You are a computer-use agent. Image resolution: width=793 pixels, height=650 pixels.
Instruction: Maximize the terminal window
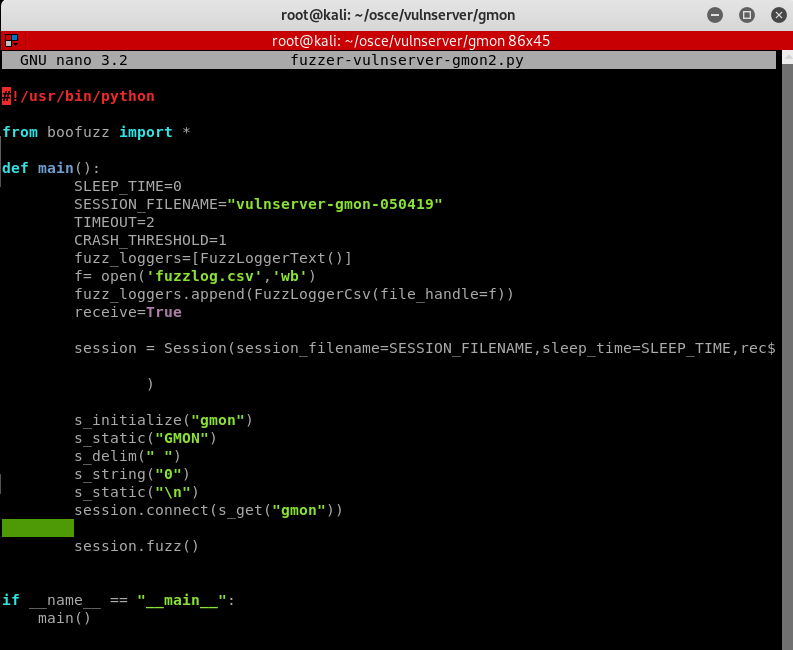click(746, 15)
